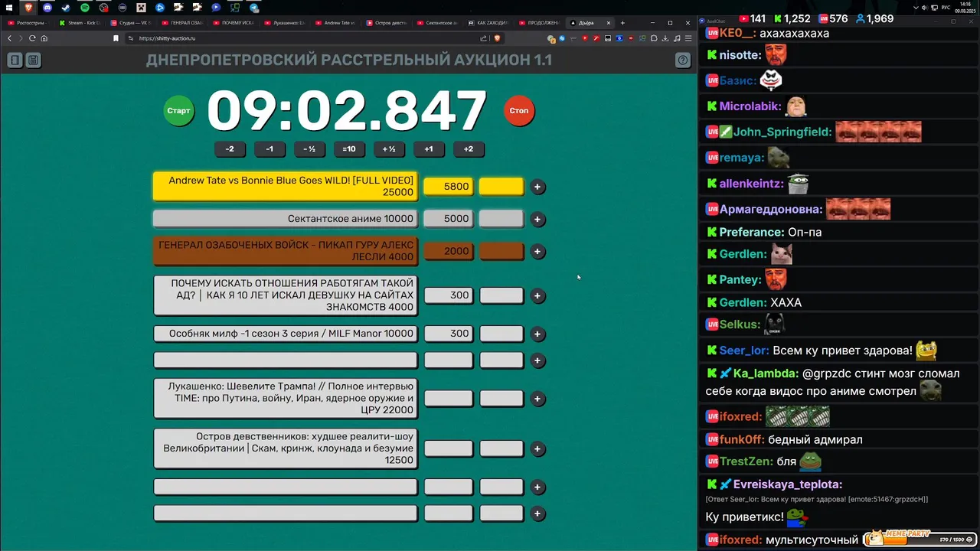The width and height of the screenshot is (980, 551).
Task: Open Spotify from the taskbar
Action: click(x=85, y=8)
